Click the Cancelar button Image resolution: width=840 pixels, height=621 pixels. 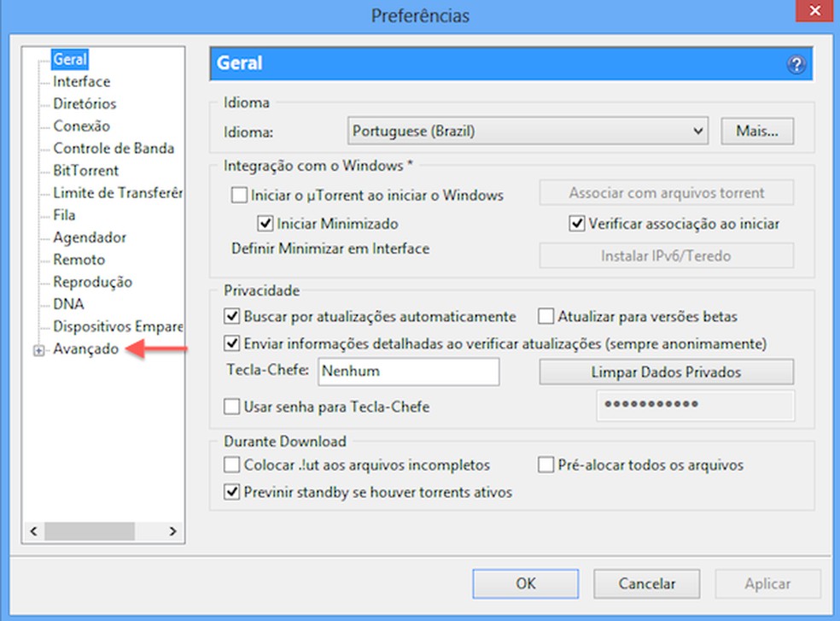[646, 583]
